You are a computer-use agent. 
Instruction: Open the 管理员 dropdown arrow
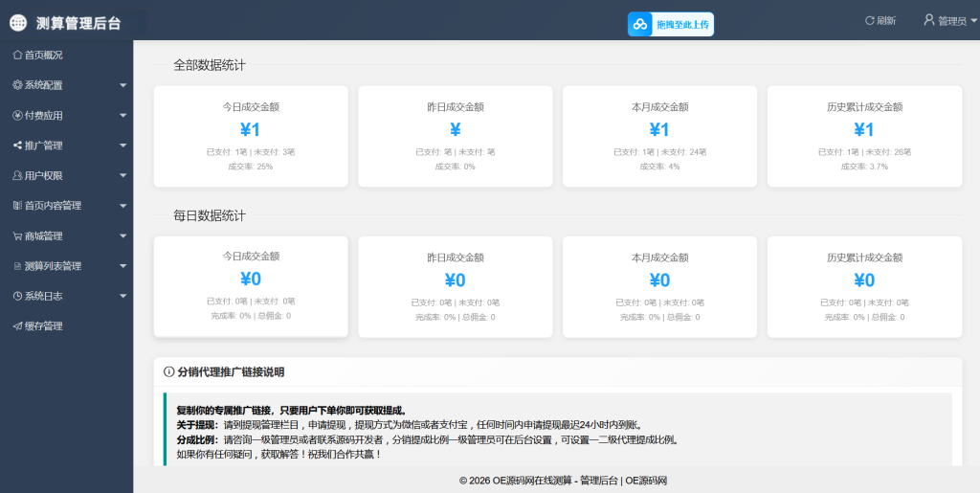pyautogui.click(x=973, y=21)
